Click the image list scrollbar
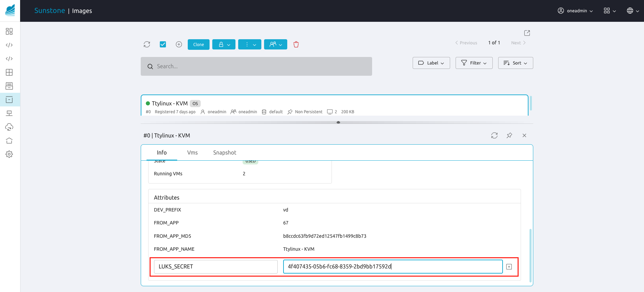644x292 pixels. pyautogui.click(x=531, y=103)
